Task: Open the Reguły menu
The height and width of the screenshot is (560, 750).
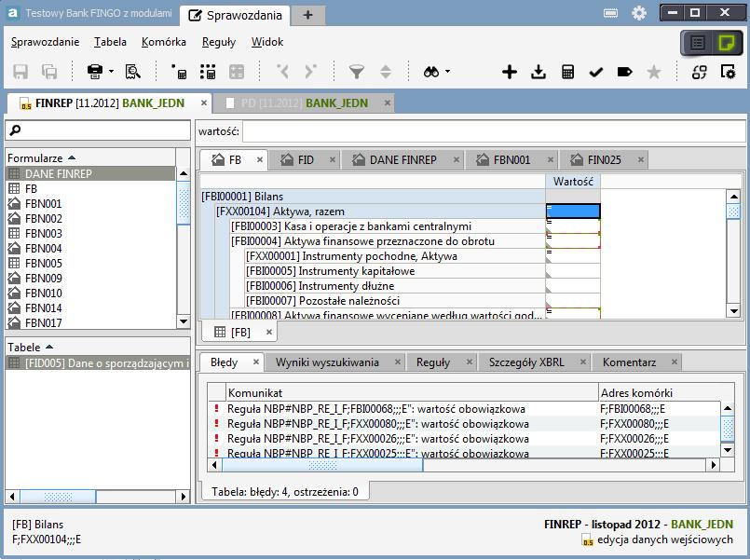Action: (x=219, y=42)
